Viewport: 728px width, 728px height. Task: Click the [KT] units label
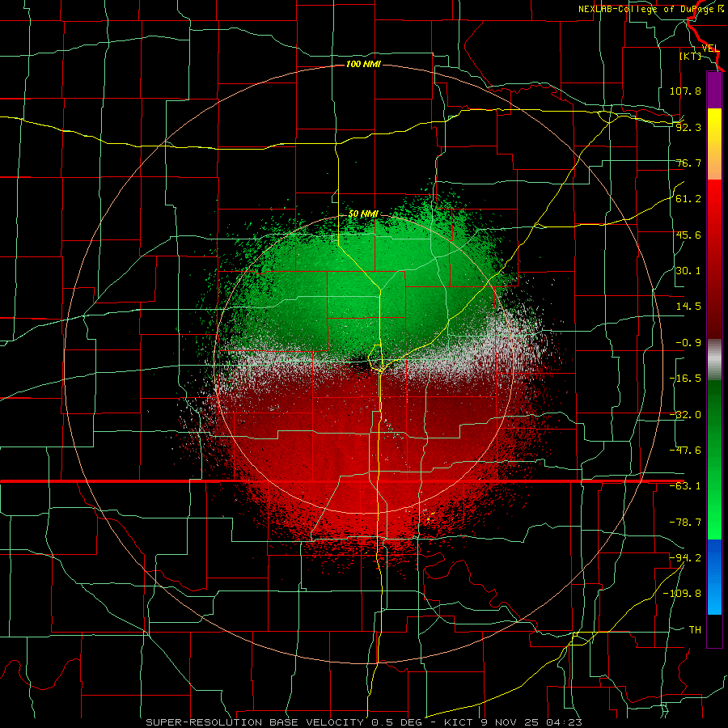pyautogui.click(x=691, y=56)
